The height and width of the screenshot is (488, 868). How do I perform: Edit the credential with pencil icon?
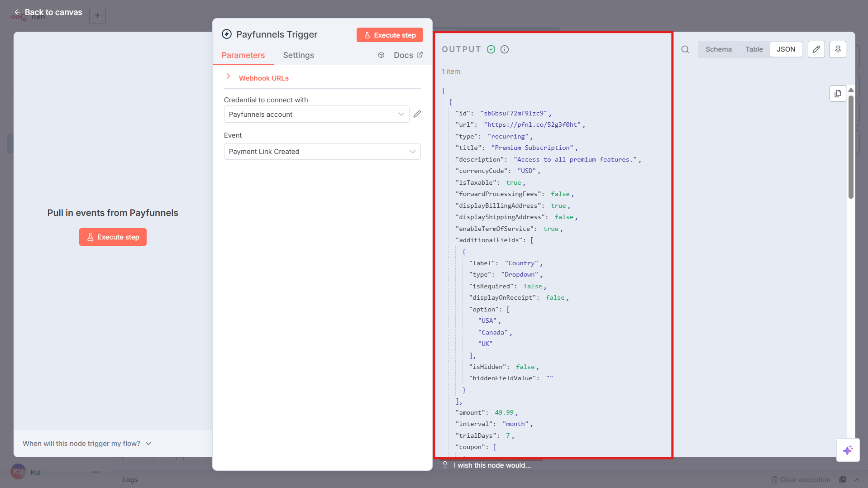(x=417, y=114)
